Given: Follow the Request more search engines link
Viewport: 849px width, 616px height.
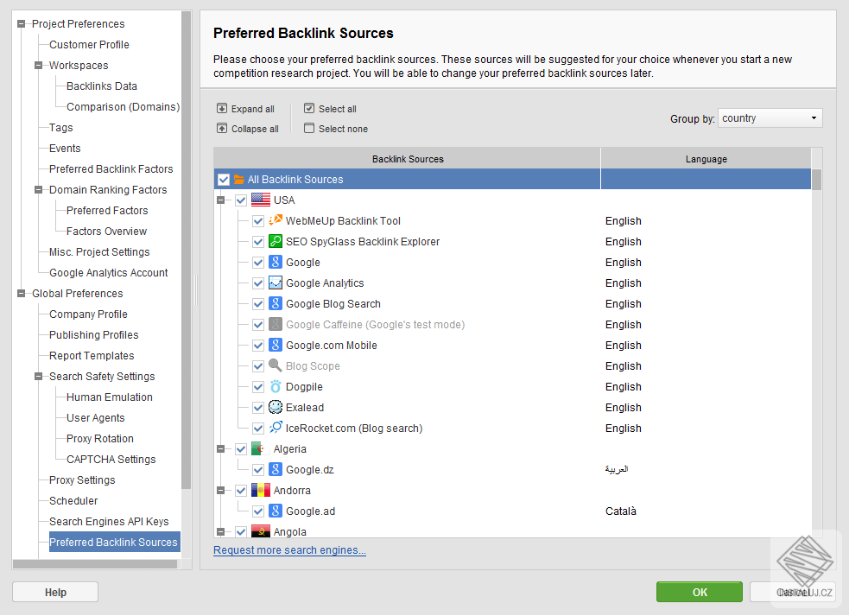Looking at the screenshot, I should pos(289,550).
